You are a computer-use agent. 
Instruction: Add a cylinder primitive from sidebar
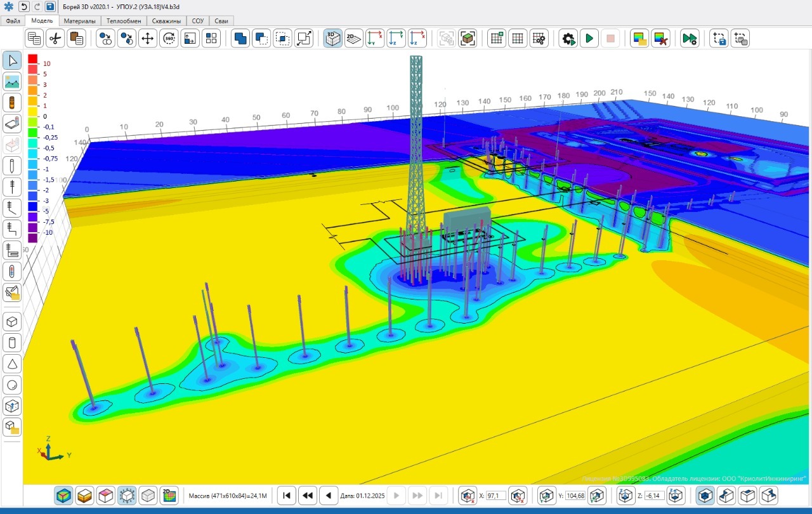tap(12, 343)
